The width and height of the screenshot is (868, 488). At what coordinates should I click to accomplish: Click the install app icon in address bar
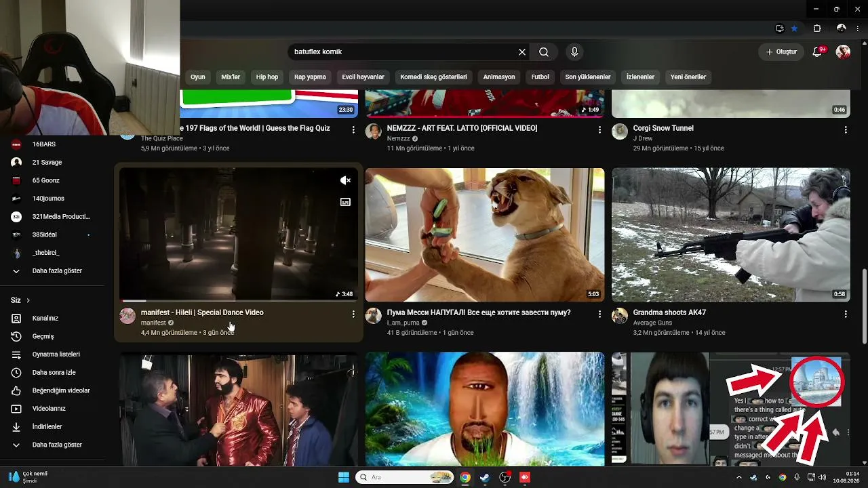coord(780,28)
